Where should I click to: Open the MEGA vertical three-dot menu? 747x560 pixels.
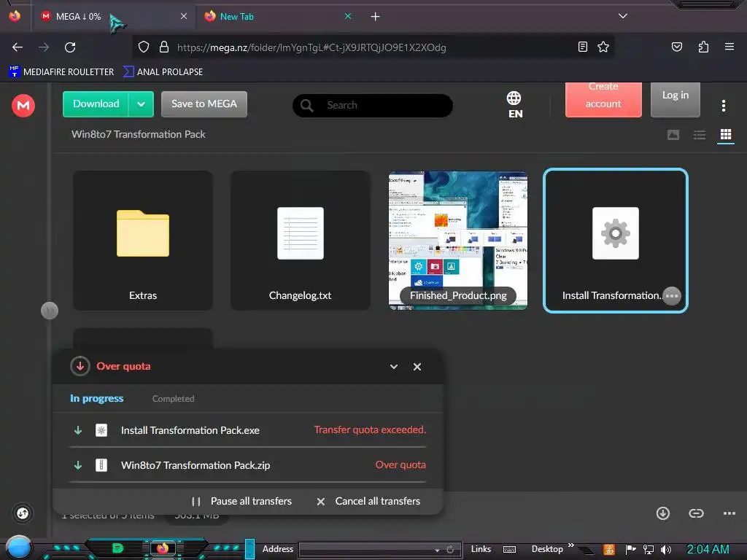click(723, 106)
